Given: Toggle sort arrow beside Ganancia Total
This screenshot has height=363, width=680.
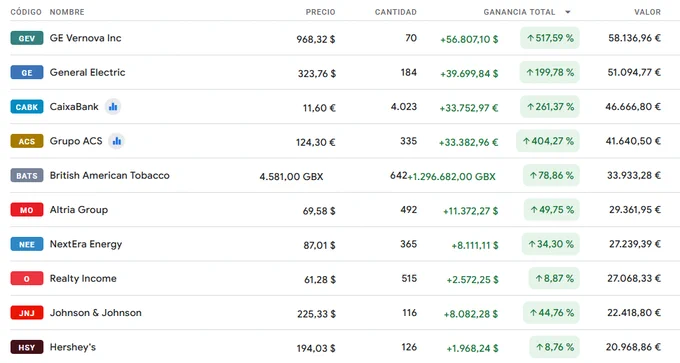Looking at the screenshot, I should coord(568,12).
